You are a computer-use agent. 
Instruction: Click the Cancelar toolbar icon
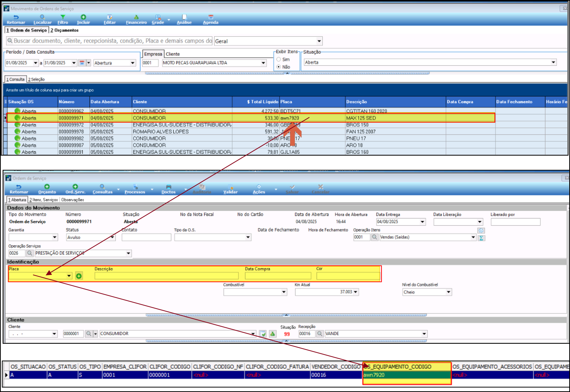pyautogui.click(x=321, y=187)
